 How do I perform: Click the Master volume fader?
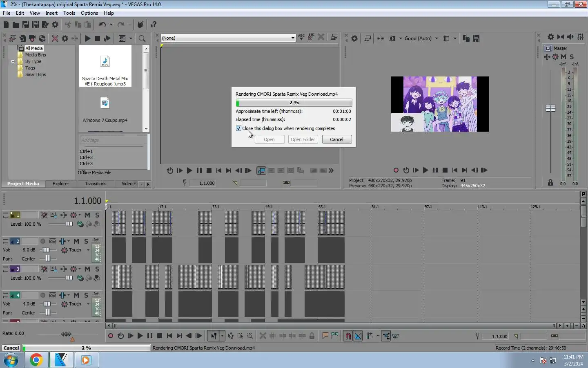pyautogui.click(x=550, y=108)
